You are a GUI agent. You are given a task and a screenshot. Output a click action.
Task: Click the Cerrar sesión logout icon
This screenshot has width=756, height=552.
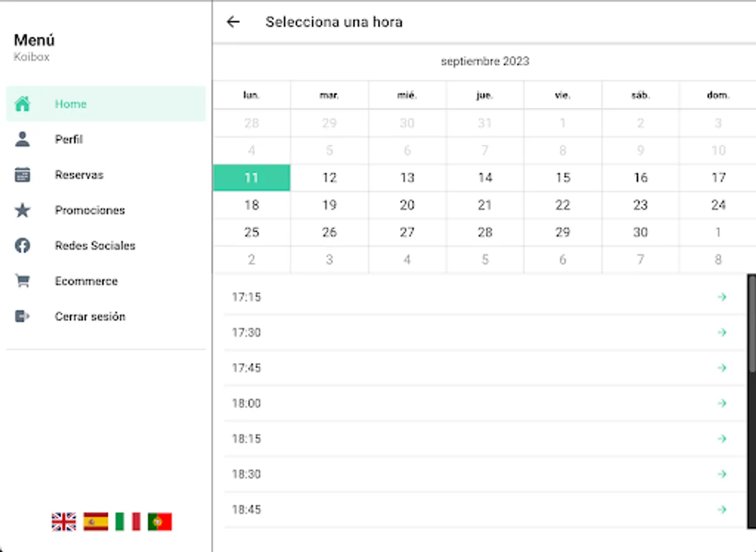23,316
